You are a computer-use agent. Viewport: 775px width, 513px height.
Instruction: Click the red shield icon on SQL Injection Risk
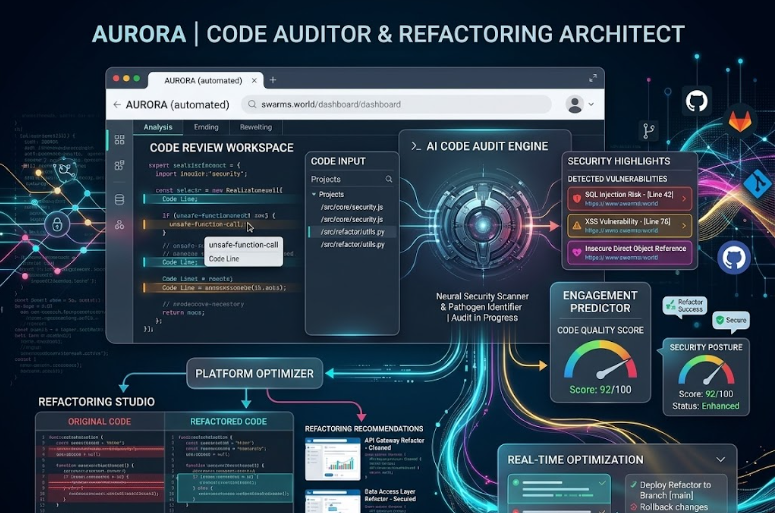(577, 199)
